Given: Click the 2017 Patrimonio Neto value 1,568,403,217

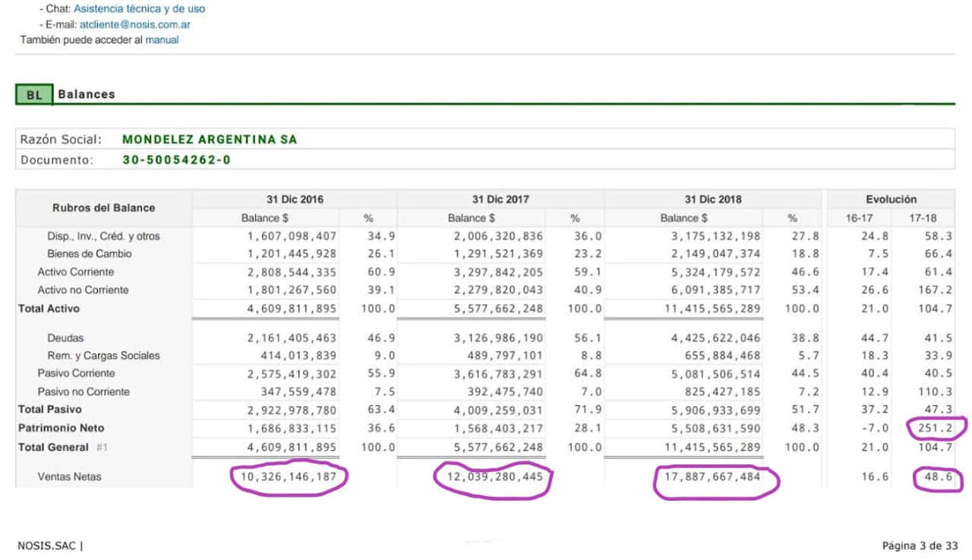Looking at the screenshot, I should 498,428.
